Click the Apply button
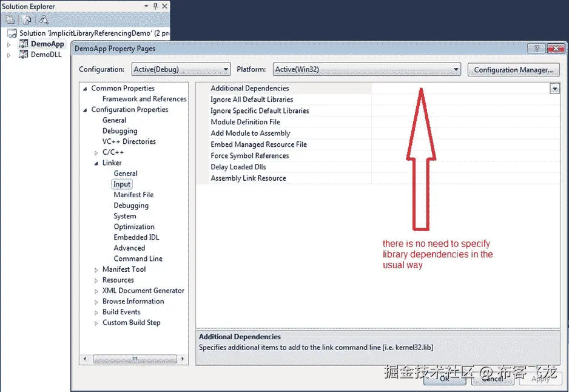The height and width of the screenshot is (392, 569). pos(540,379)
